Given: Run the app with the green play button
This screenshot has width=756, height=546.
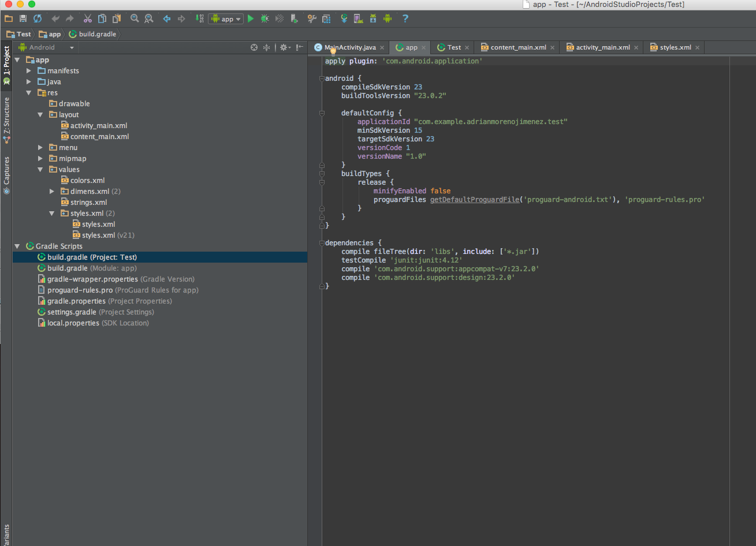Looking at the screenshot, I should coord(251,18).
